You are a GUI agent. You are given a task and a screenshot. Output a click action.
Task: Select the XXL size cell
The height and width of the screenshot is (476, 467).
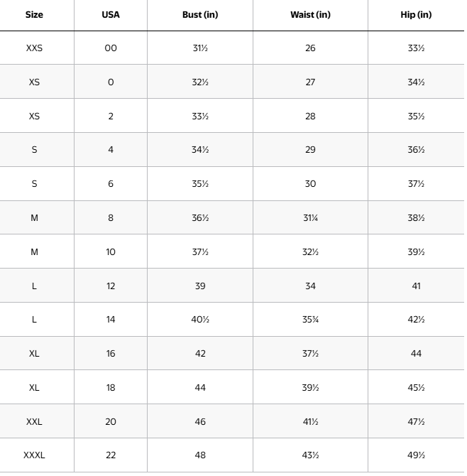click(34, 421)
